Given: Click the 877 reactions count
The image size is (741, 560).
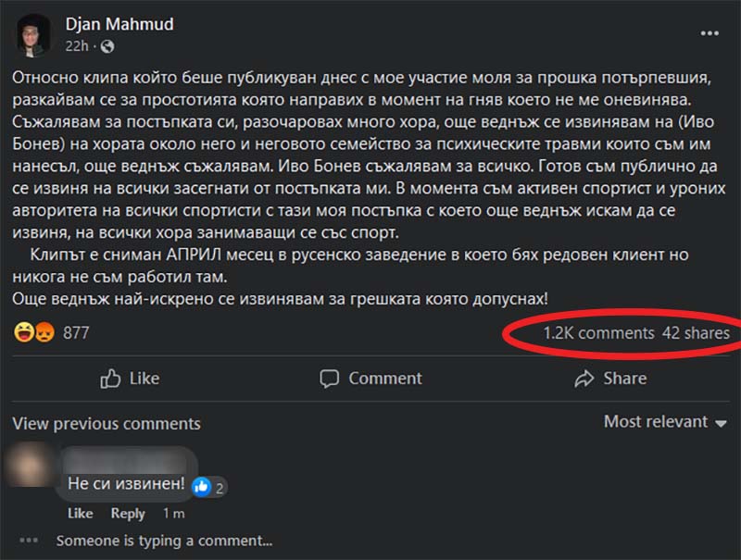Looking at the screenshot, I should [76, 332].
